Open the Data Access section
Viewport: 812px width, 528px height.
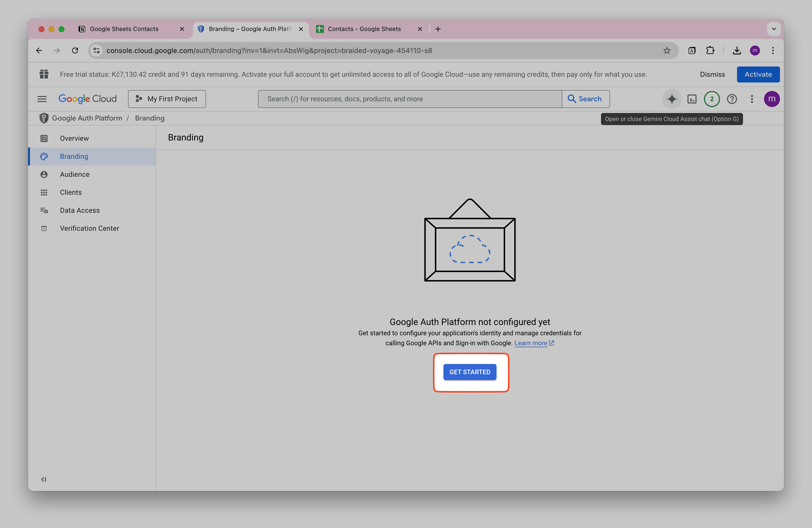click(x=79, y=210)
